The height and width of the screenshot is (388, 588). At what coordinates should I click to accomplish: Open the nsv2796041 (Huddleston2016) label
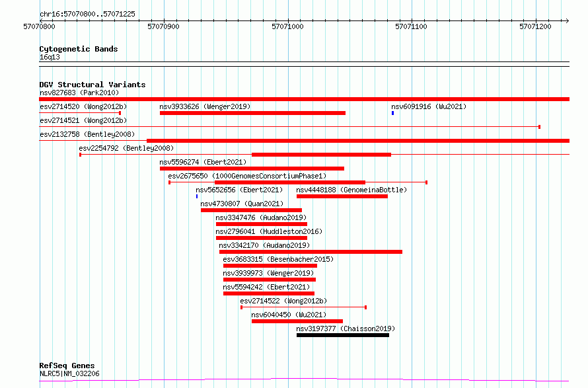[269, 231]
